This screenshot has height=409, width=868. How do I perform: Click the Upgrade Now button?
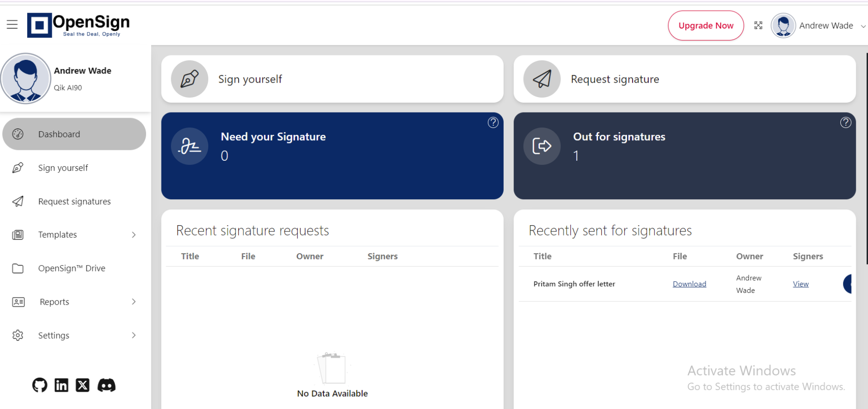coord(705,25)
